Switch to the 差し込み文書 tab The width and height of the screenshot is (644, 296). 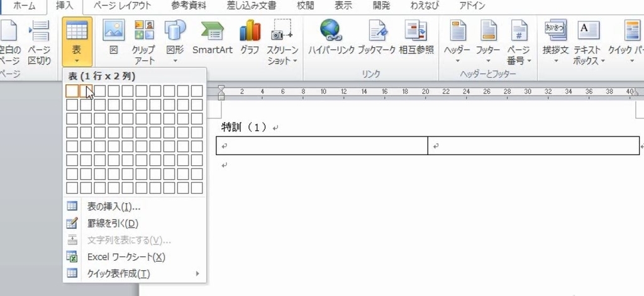click(x=252, y=6)
